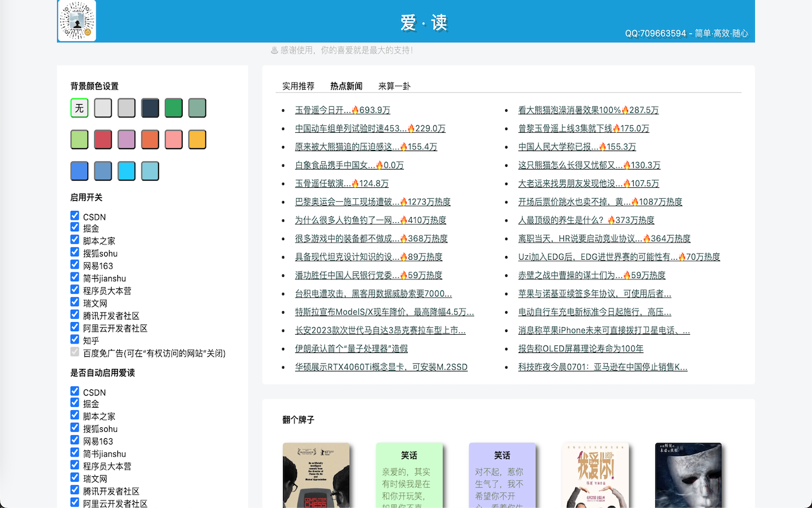Uncheck 腾讯开发者社区 in the auto-enable list
Viewport: 812px width, 508px height.
(x=75, y=491)
